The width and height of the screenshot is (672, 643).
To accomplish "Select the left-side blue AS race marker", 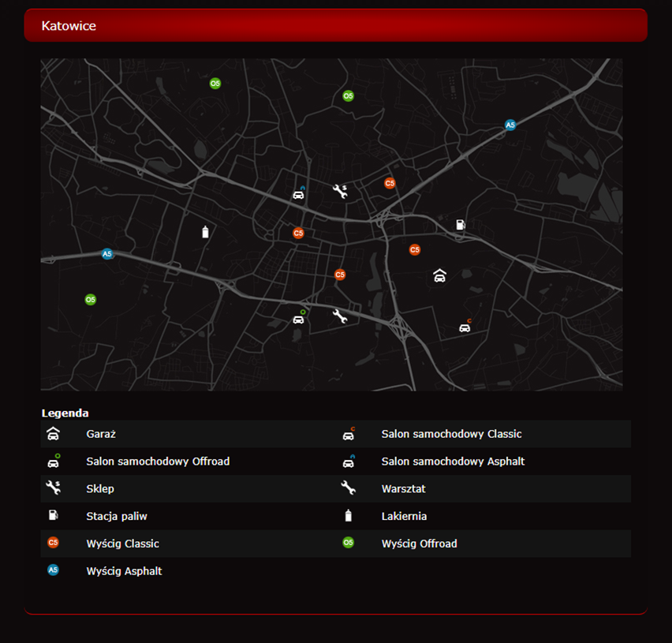I will point(107,254).
